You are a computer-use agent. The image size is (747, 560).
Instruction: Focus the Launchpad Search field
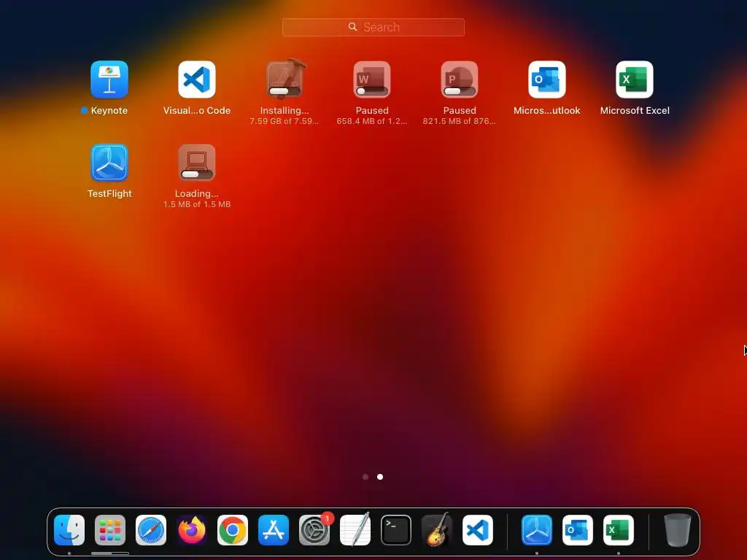pos(373,27)
